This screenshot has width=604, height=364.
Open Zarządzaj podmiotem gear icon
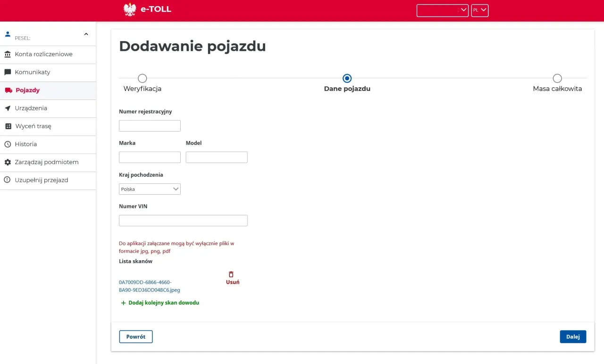click(x=7, y=162)
